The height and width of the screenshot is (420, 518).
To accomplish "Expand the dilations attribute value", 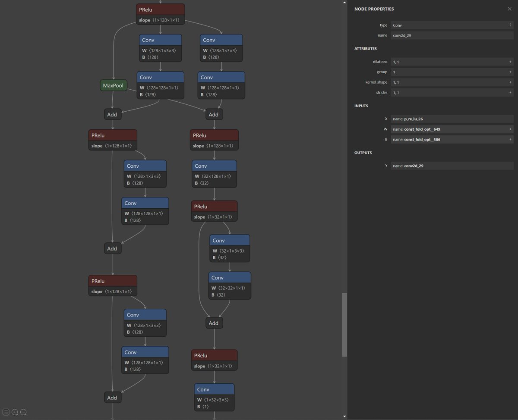I will (510, 62).
